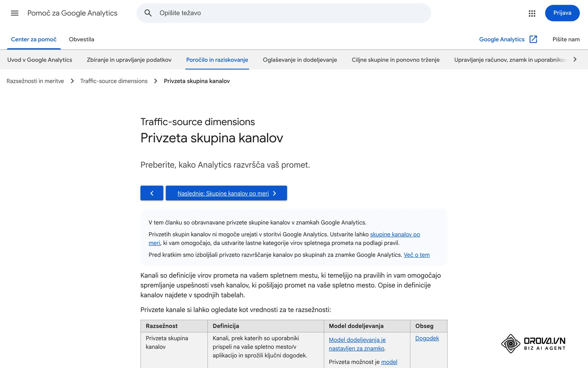Open the Uvod v Google Analytics tab
This screenshot has height=368, width=588.
point(40,60)
